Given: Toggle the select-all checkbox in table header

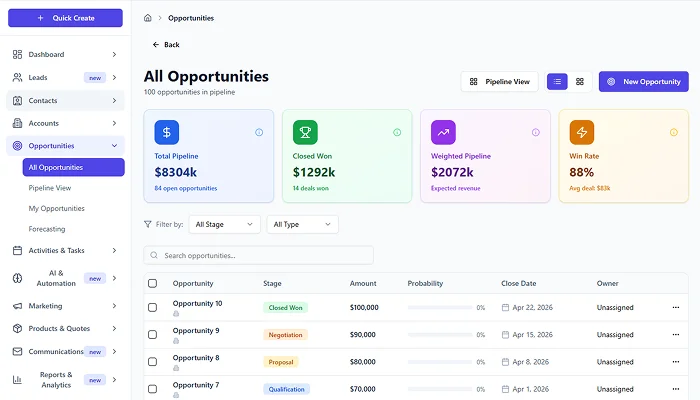Looking at the screenshot, I should [153, 283].
